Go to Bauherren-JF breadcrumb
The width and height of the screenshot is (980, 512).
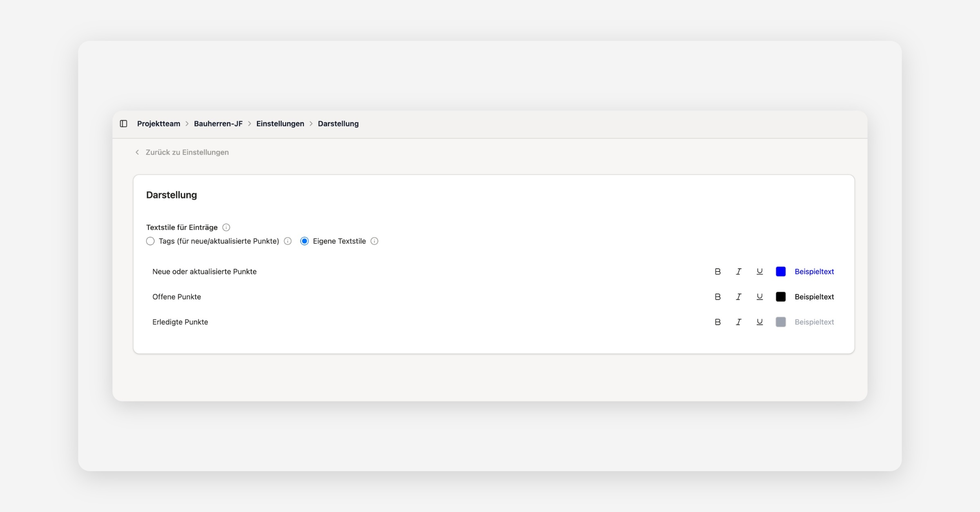point(218,124)
